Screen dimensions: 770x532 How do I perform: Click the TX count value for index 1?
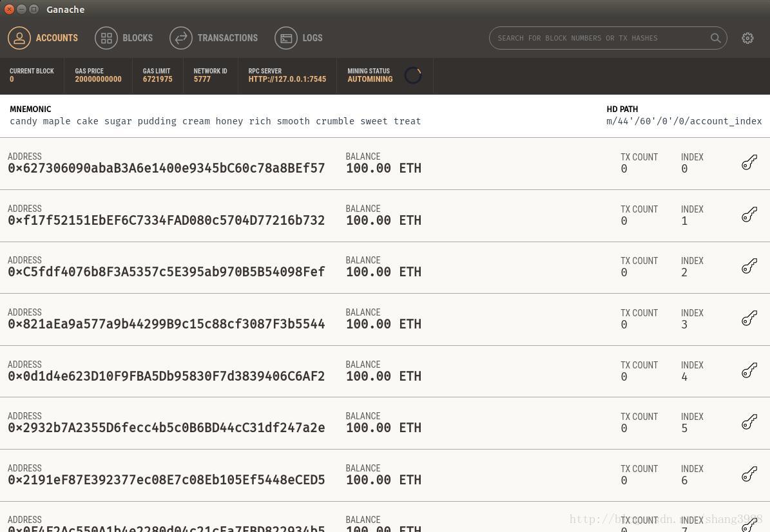tap(624, 221)
